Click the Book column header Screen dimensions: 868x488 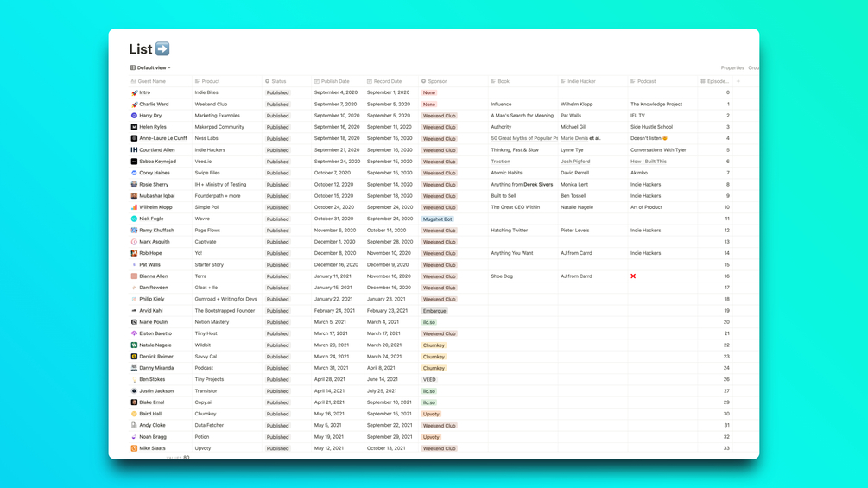pyautogui.click(x=500, y=81)
